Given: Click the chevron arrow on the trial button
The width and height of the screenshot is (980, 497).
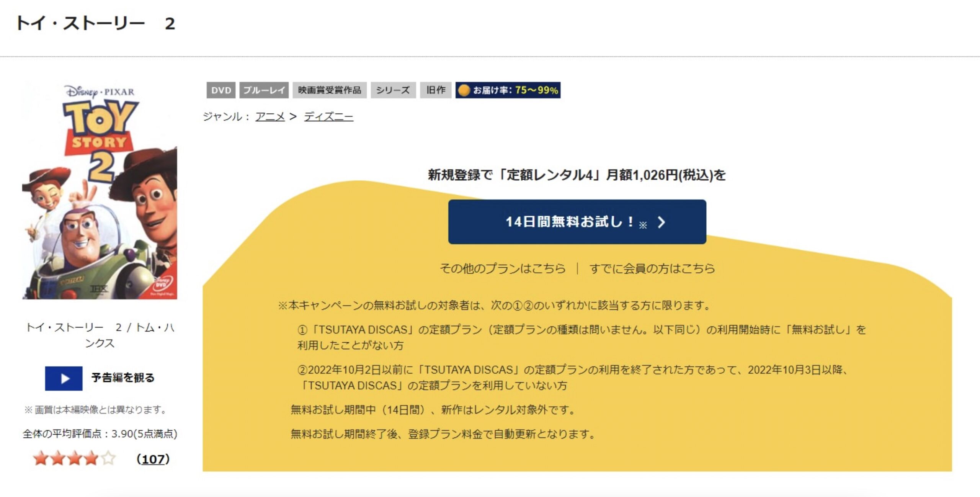Looking at the screenshot, I should click(661, 222).
